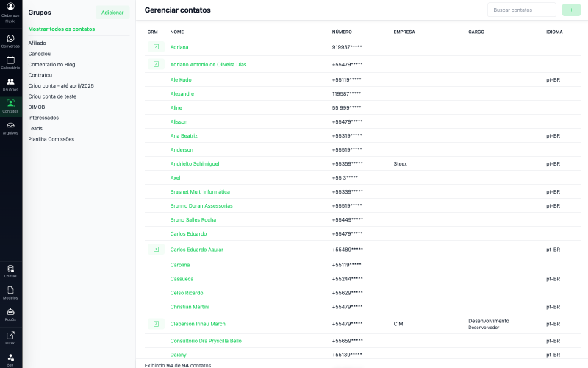Click the CRM icon beside Adriana
The height and width of the screenshot is (368, 588).
[156, 47]
